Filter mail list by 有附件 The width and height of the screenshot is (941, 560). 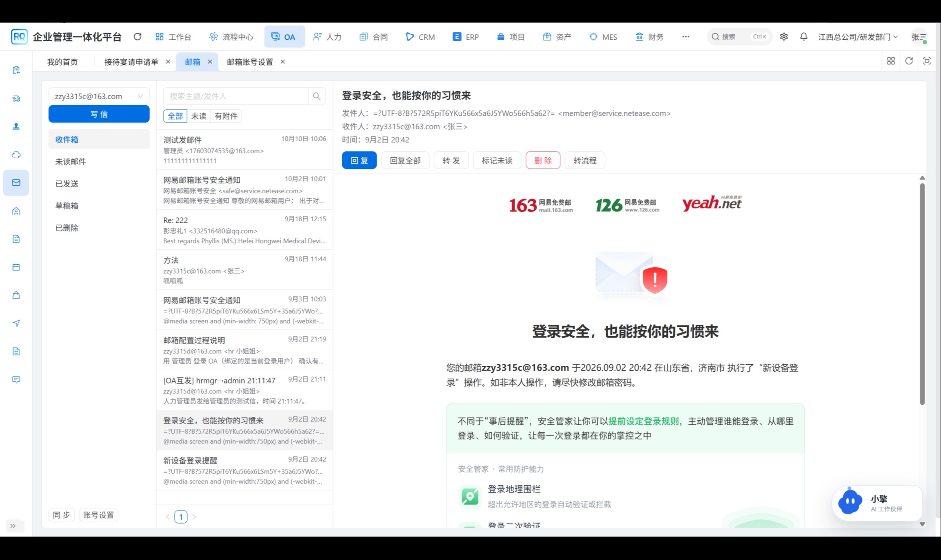click(226, 116)
